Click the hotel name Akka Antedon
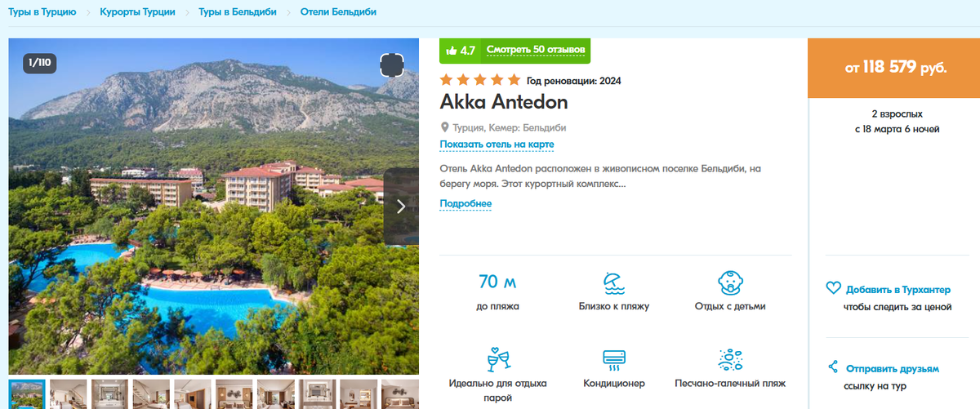Image resolution: width=980 pixels, height=409 pixels. (504, 102)
